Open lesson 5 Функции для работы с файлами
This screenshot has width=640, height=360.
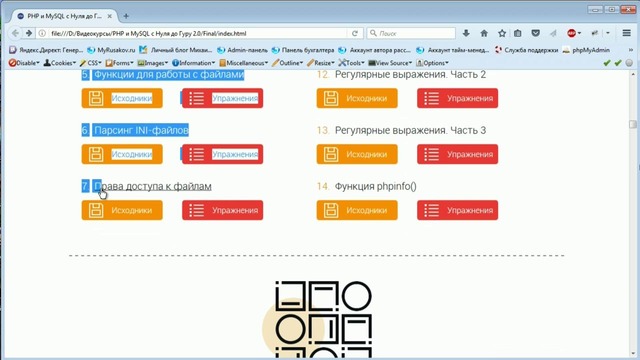(169, 75)
